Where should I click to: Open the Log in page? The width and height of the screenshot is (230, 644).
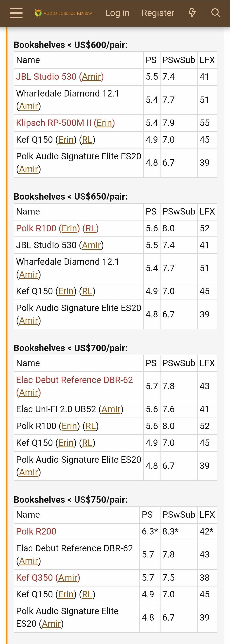tap(117, 13)
